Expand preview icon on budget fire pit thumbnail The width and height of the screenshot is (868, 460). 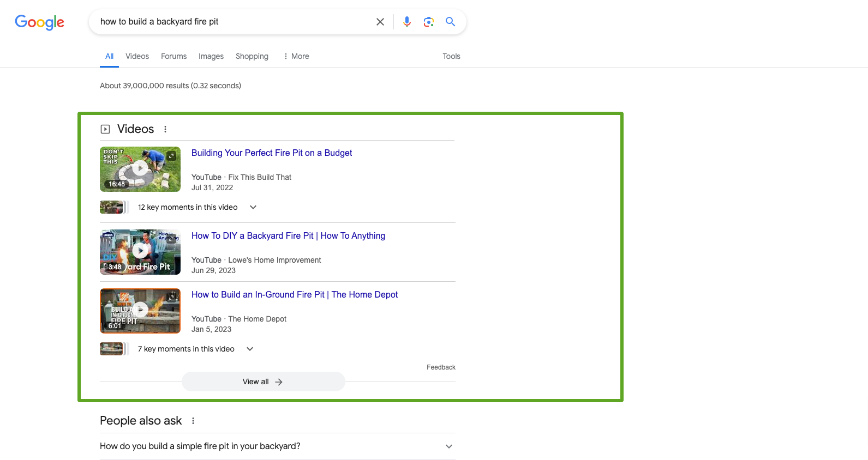tap(172, 156)
